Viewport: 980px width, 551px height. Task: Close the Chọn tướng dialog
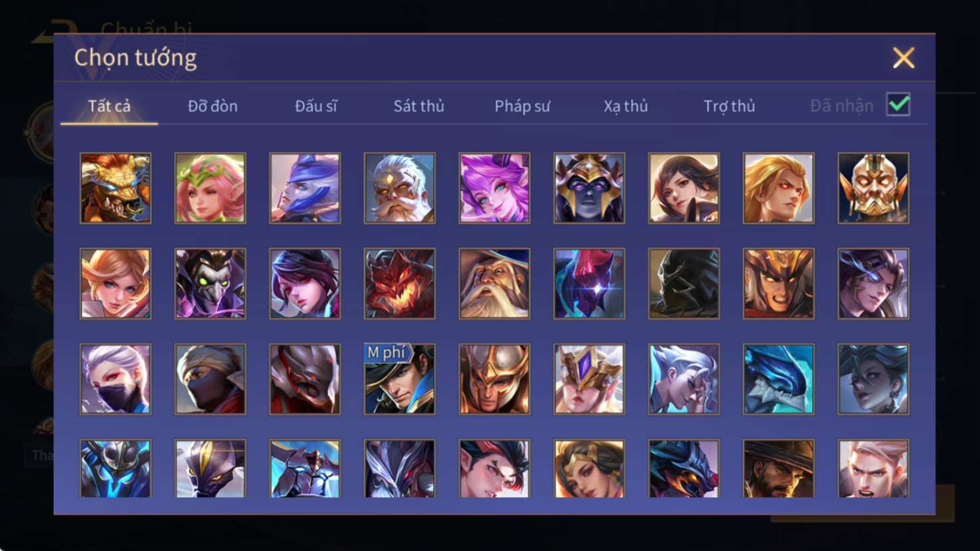point(903,58)
